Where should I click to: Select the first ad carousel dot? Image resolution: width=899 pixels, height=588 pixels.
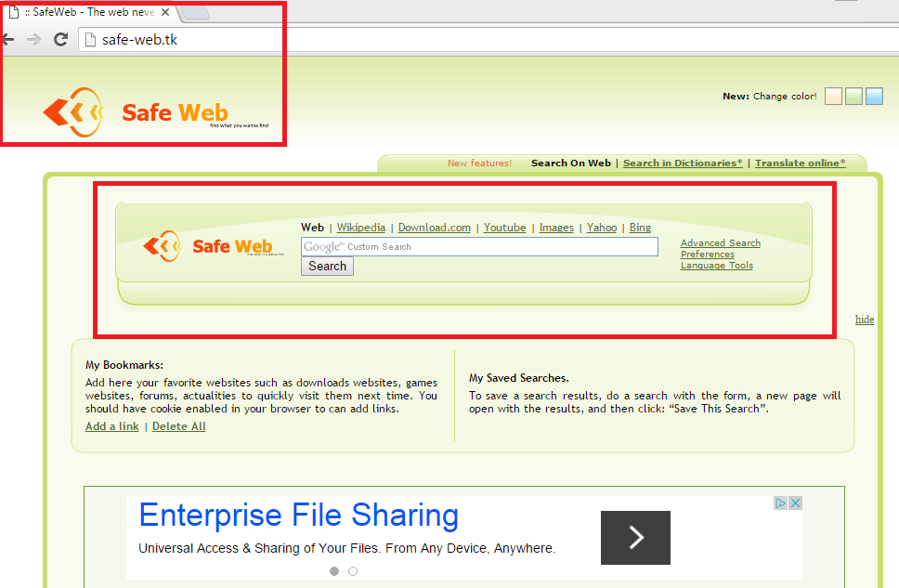(334, 571)
